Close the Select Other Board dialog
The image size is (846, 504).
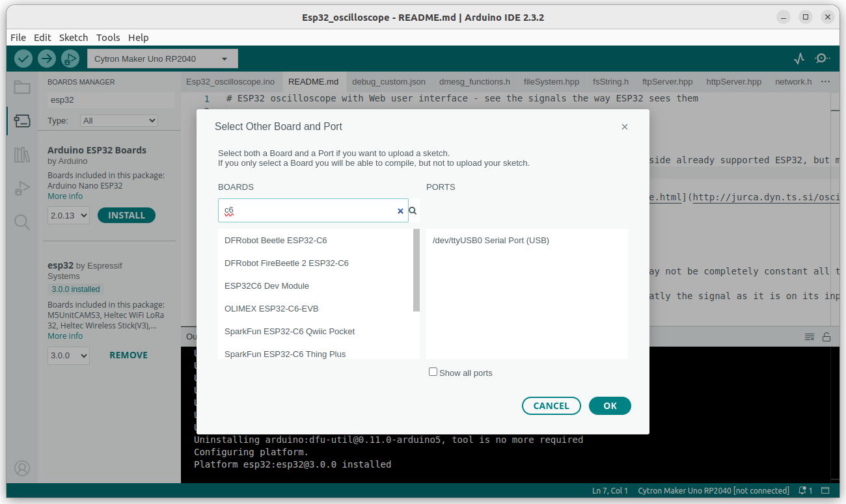[625, 127]
